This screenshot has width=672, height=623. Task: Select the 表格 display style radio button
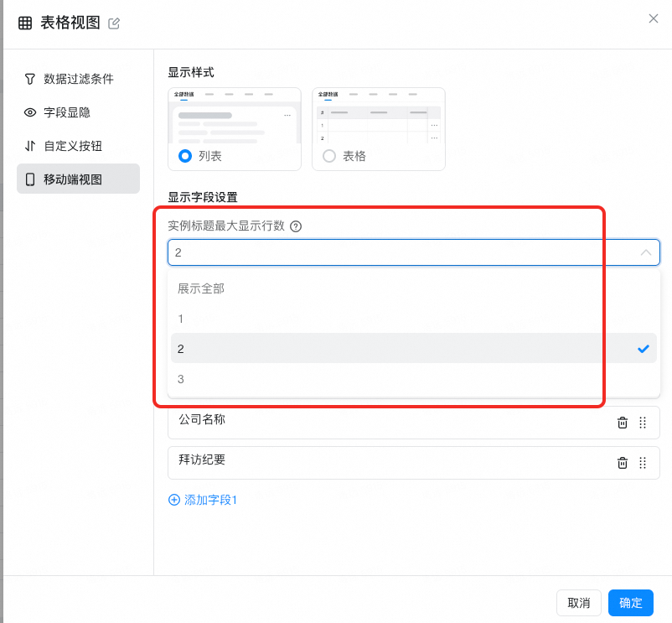(329, 156)
